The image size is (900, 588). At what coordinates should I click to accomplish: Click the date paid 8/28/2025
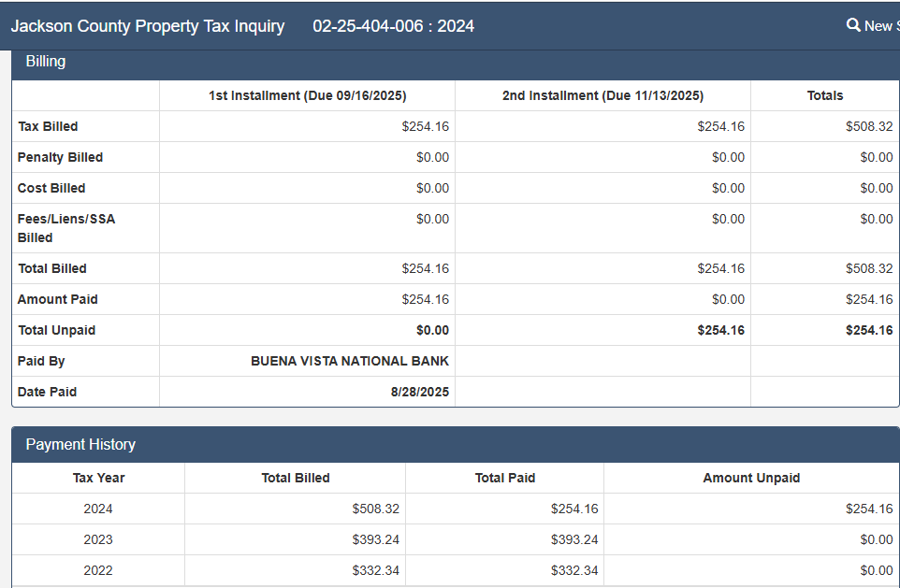pos(419,392)
